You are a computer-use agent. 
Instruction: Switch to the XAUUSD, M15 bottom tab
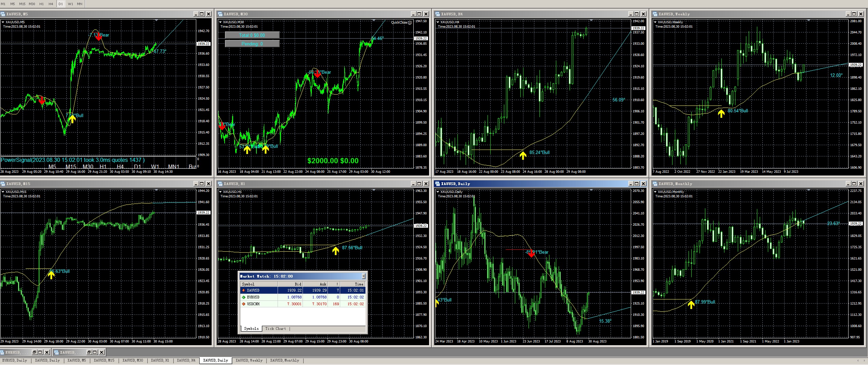104,361
